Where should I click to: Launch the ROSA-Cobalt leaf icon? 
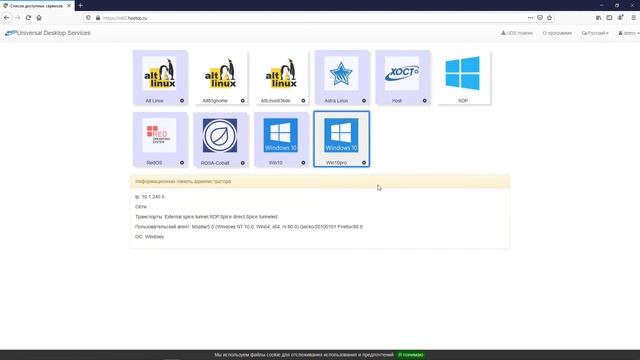220,136
